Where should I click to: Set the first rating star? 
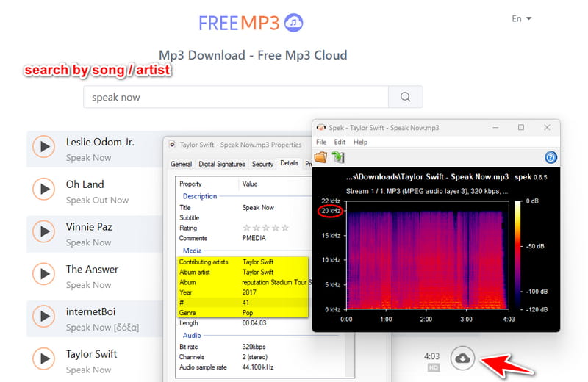click(246, 228)
